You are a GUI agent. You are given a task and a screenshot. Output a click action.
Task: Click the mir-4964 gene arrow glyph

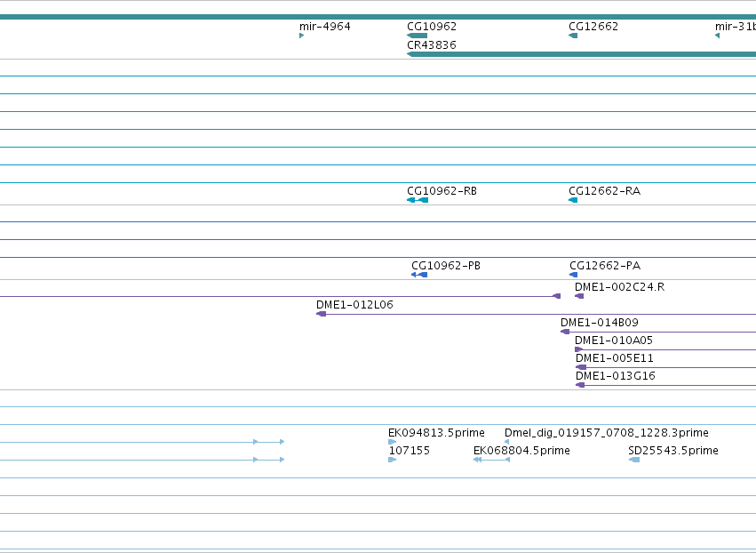point(301,36)
